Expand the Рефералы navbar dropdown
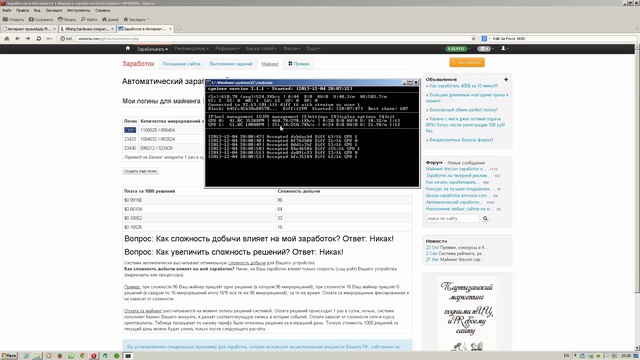 tap(227, 49)
